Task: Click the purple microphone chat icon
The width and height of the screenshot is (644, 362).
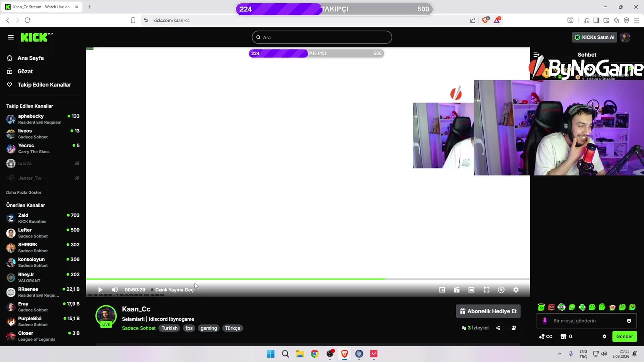Action: pyautogui.click(x=544, y=321)
